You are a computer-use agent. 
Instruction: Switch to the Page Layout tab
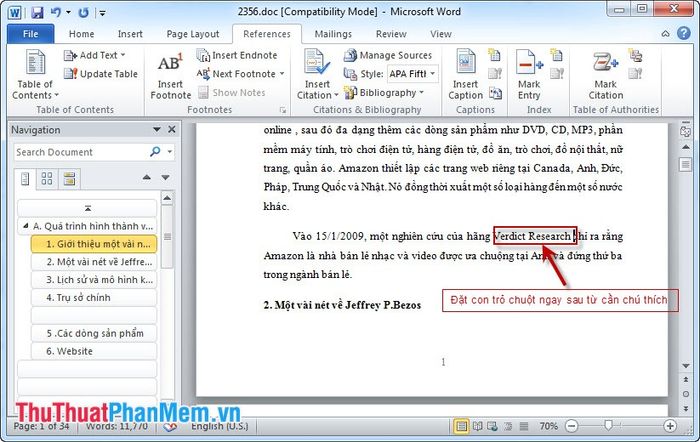(192, 34)
